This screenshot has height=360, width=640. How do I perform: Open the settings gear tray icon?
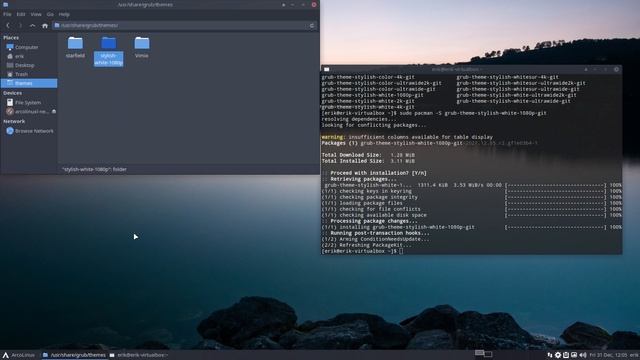click(x=558, y=355)
